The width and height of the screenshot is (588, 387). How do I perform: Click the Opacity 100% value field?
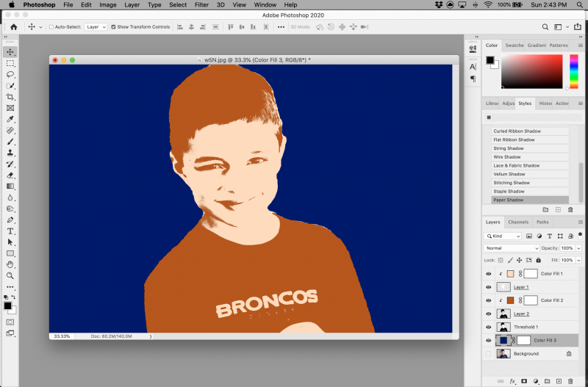567,248
